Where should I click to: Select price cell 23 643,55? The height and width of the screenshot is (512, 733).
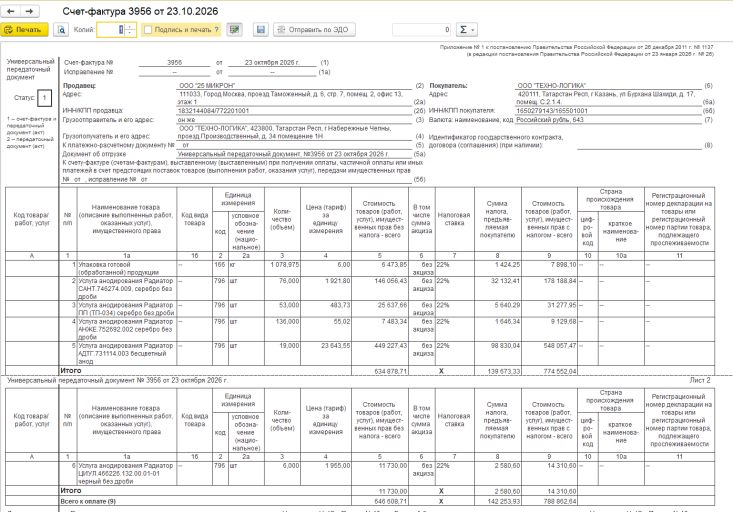[326, 353]
